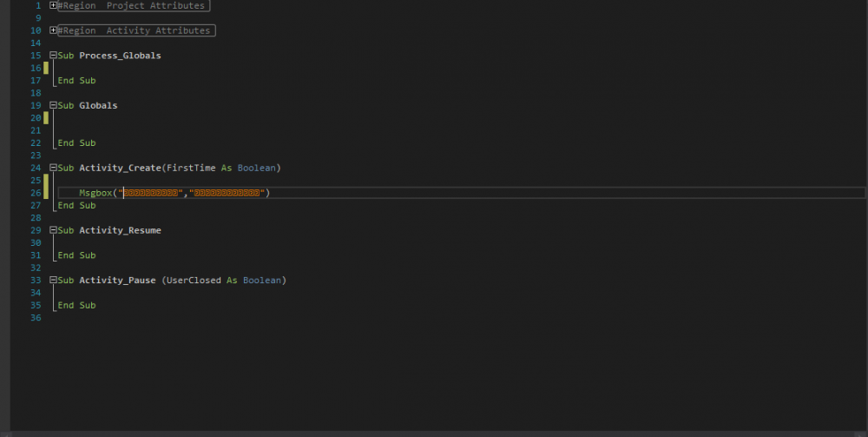Collapse the Globals sub block
The width and height of the screenshot is (868, 437).
[54, 105]
